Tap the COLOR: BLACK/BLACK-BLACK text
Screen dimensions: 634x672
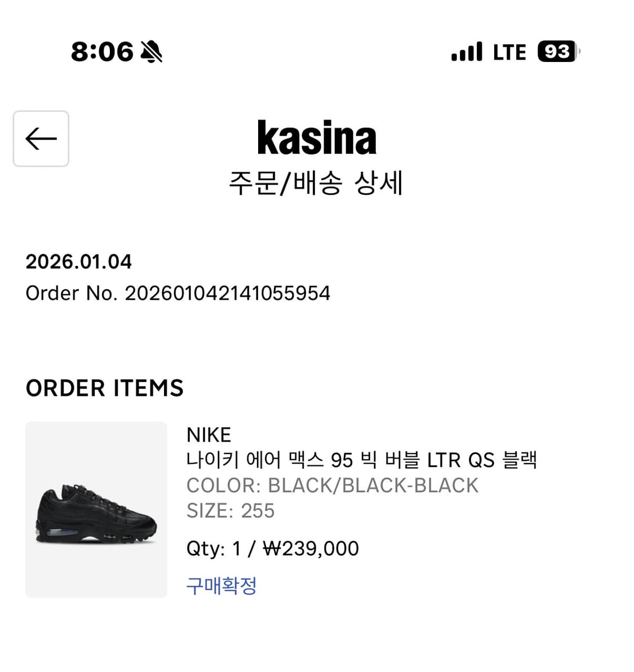tap(332, 485)
